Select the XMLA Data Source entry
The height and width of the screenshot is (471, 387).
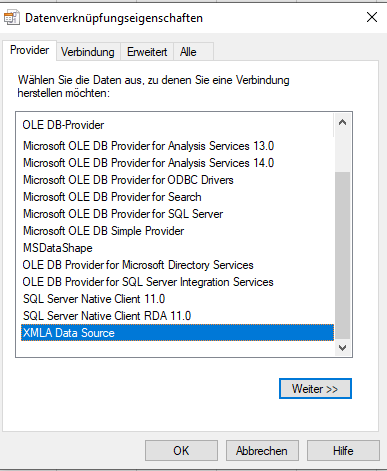tap(177, 333)
